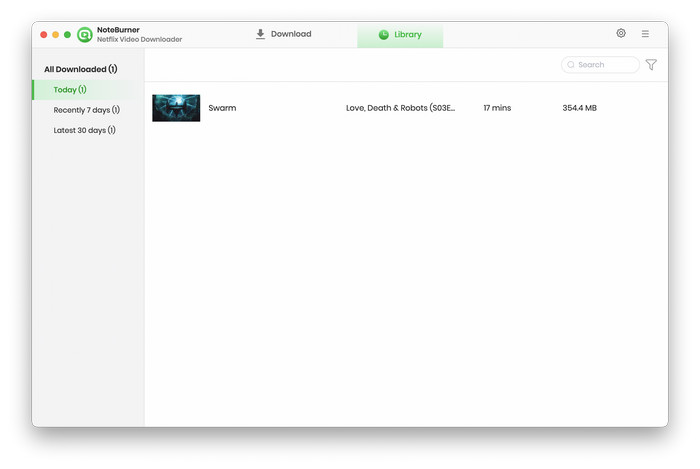Screen dimensions: 700x469
Task: Open the settings gear icon
Action: pos(621,33)
